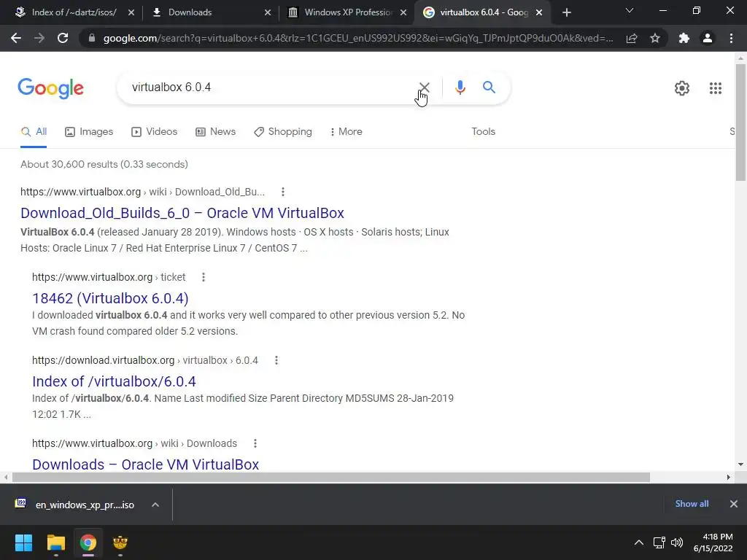Open the Chrome profile icon
Image resolution: width=747 pixels, height=560 pixels.
[708, 38]
